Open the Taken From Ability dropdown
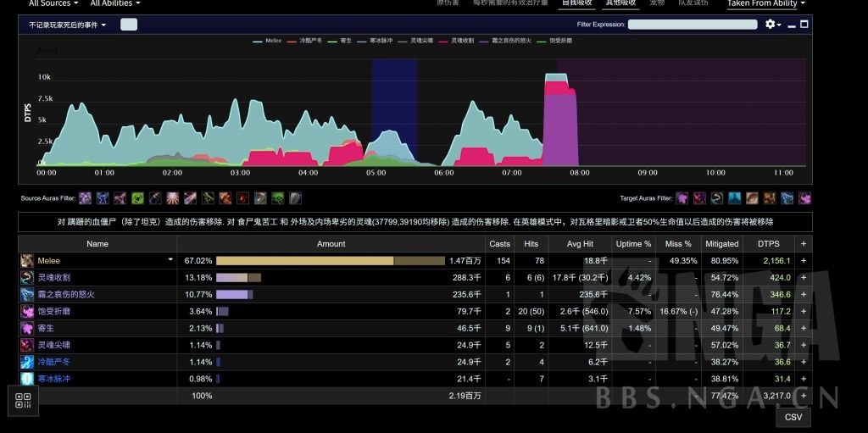 765,4
